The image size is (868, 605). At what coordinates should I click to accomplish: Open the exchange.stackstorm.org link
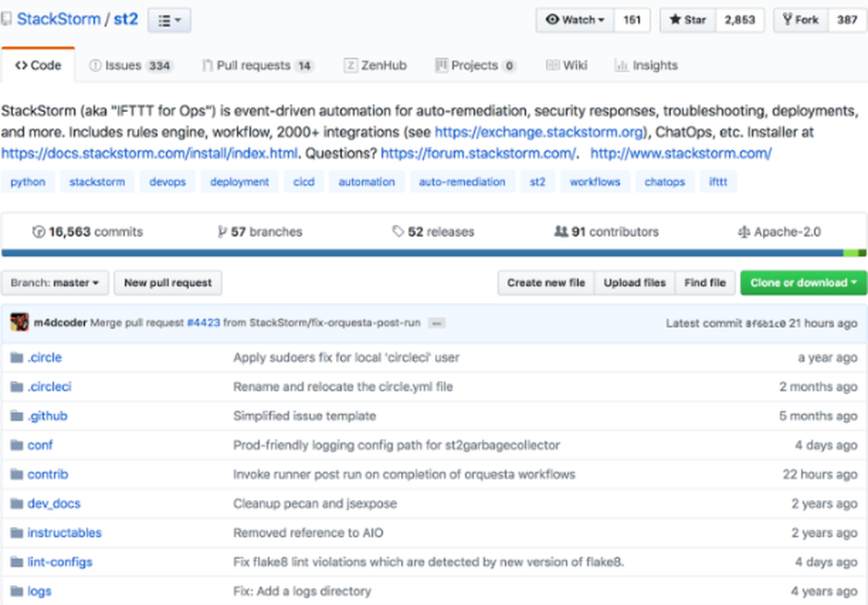540,132
